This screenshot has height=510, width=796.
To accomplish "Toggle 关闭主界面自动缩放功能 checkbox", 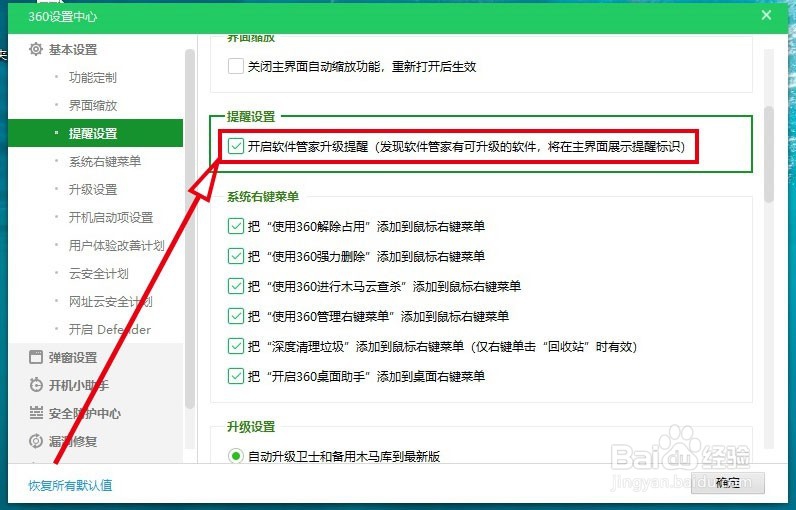I will [236, 66].
